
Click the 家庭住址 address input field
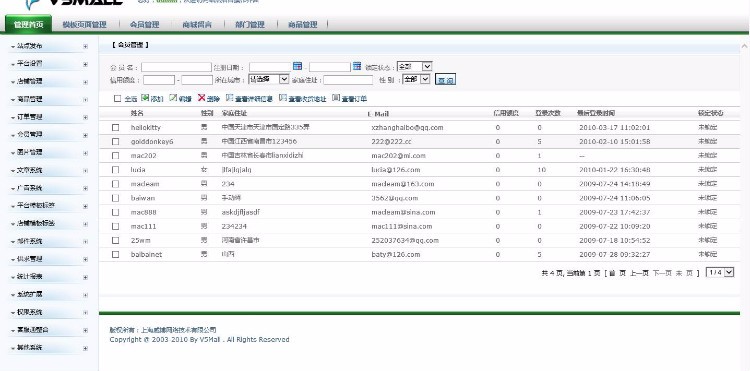click(348, 80)
